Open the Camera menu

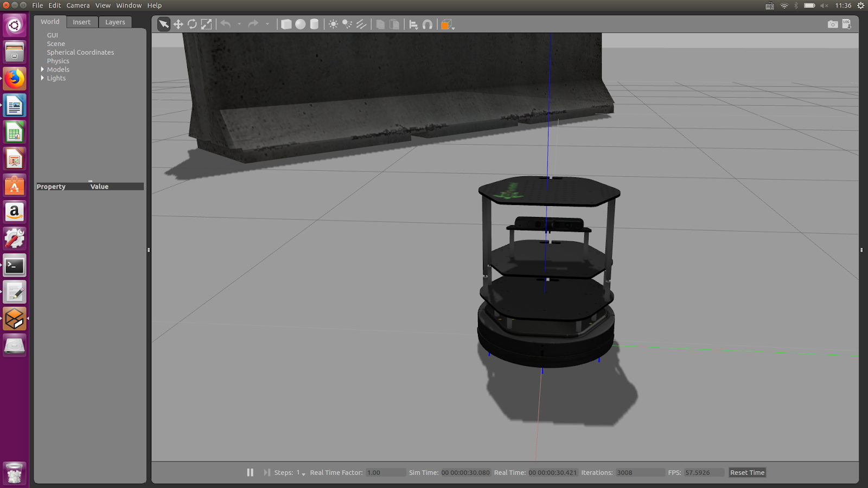coord(78,5)
